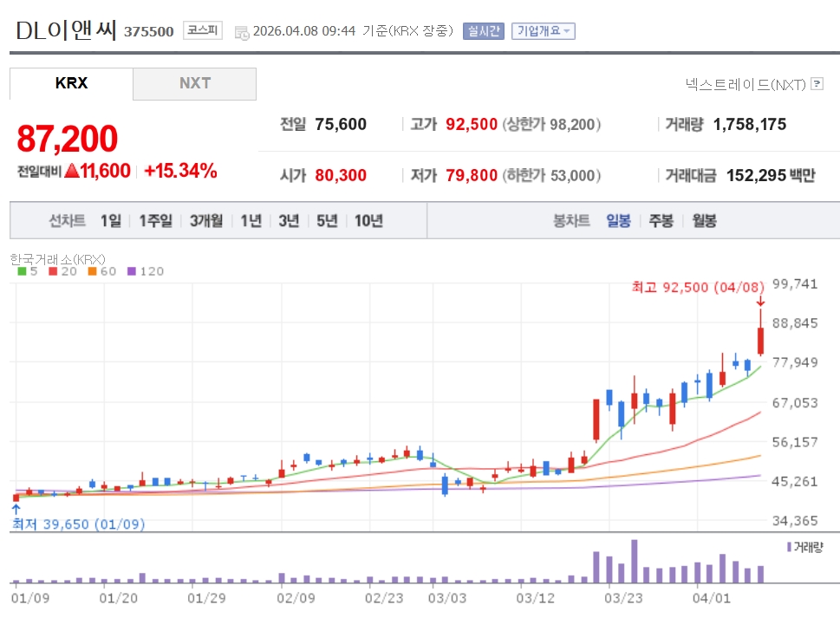Viewport: 840px width, 618px height.
Task: Click the purple 거래량 legend icon
Action: tap(788, 547)
